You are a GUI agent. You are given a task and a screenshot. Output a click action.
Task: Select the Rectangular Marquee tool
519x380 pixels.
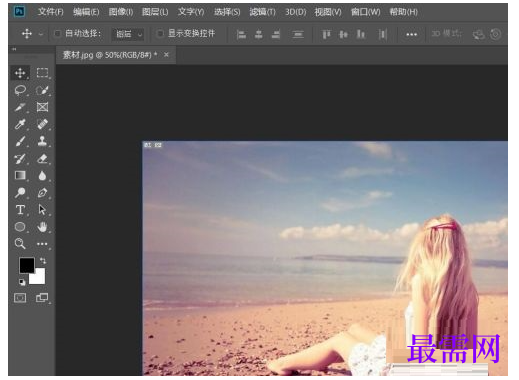[42, 73]
